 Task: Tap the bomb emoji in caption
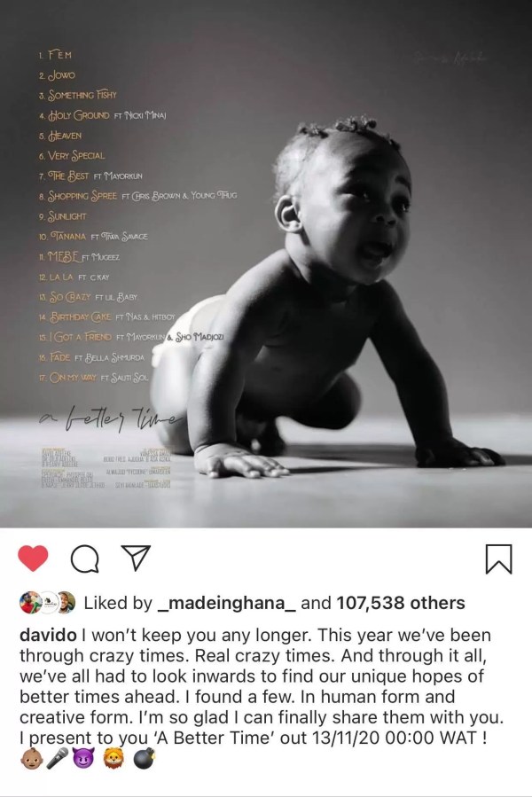pos(145,759)
